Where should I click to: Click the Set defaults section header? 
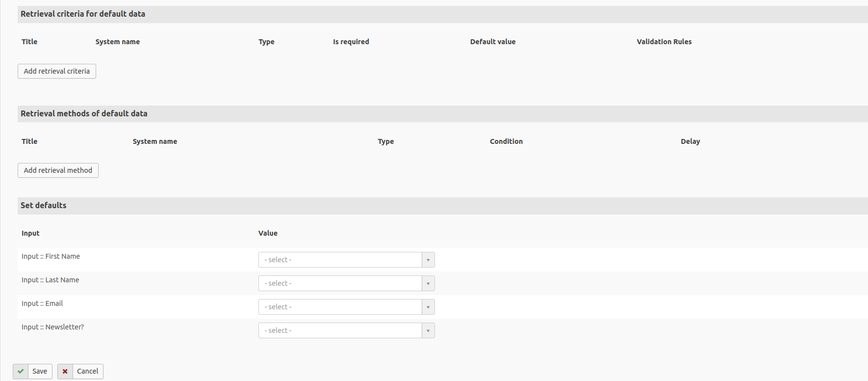click(44, 206)
